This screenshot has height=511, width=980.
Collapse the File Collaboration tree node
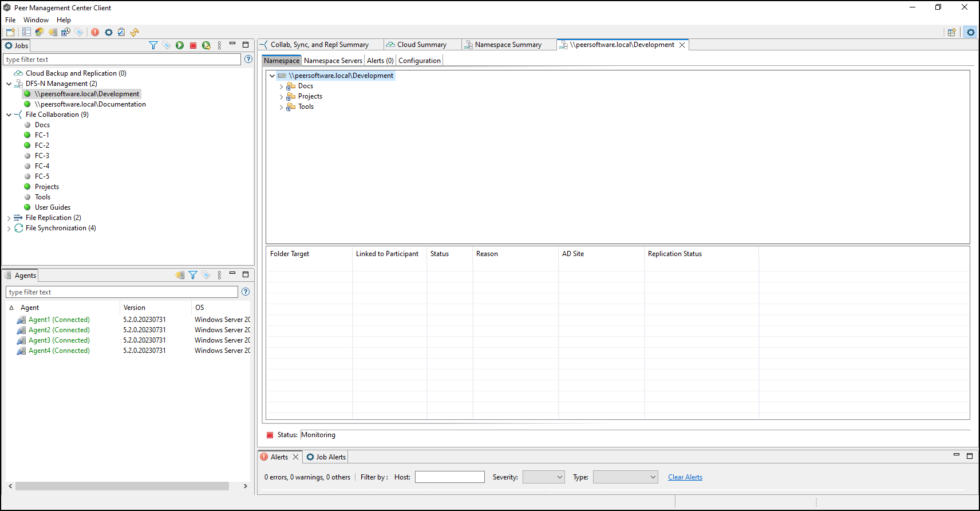click(9, 115)
